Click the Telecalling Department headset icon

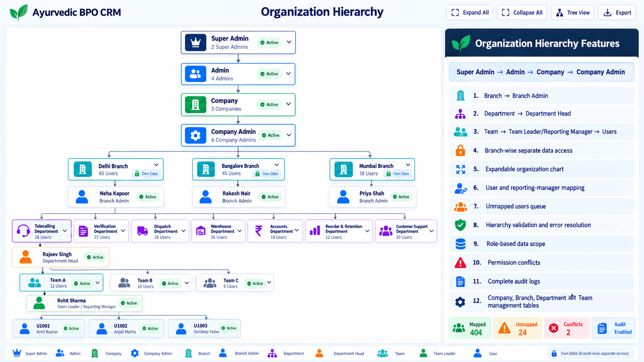pyautogui.click(x=23, y=231)
